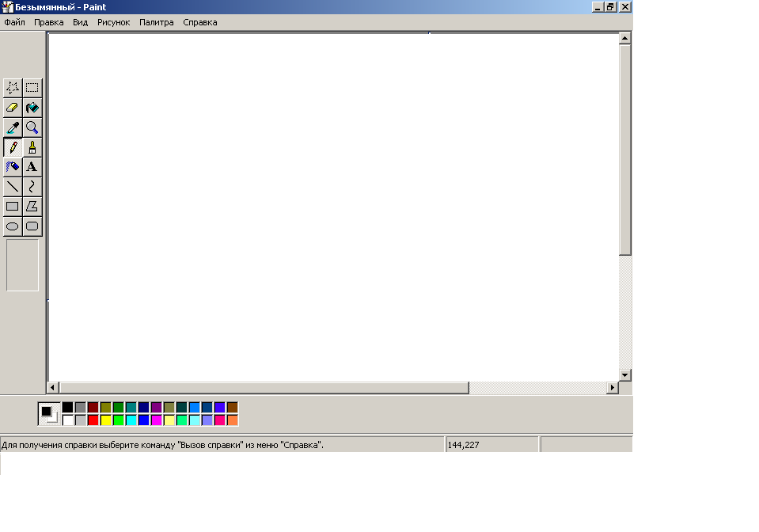
Task: Open the Файл menu
Action: tap(14, 22)
